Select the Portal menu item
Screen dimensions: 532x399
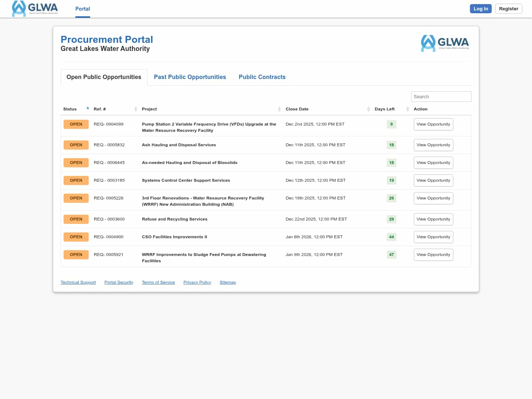pos(82,9)
